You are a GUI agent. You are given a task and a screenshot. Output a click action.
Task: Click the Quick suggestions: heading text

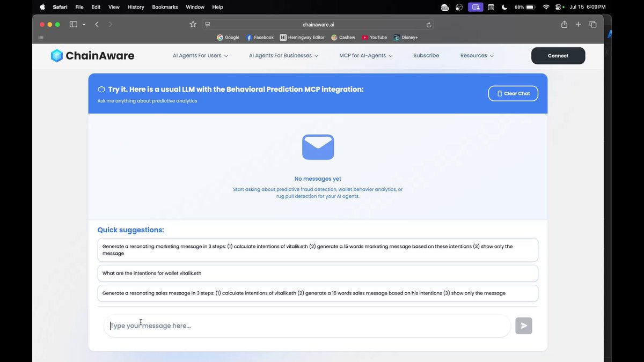[x=130, y=230]
